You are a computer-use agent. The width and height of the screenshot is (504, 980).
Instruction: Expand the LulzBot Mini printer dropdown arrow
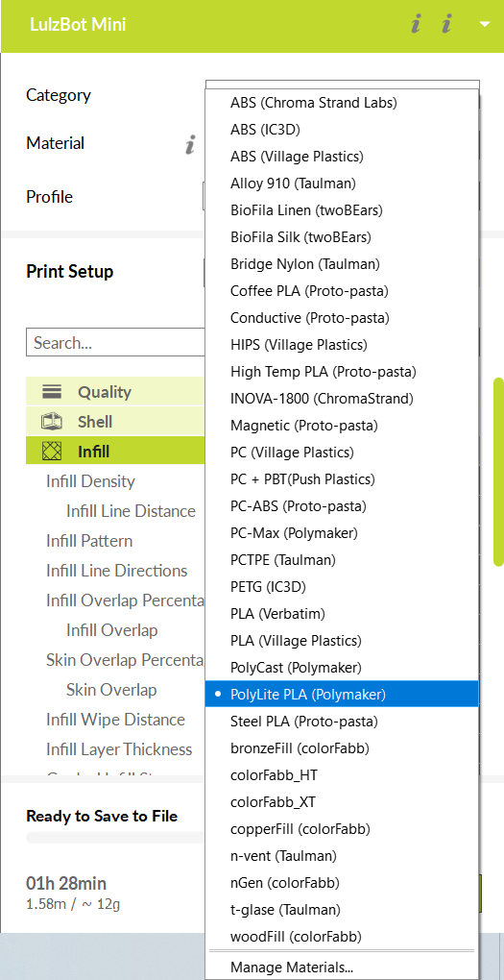coord(485,25)
